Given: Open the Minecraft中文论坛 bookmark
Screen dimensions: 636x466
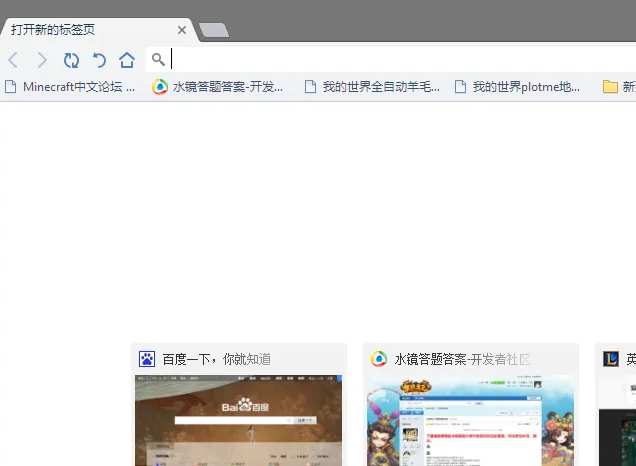Looking at the screenshot, I should [x=69, y=87].
